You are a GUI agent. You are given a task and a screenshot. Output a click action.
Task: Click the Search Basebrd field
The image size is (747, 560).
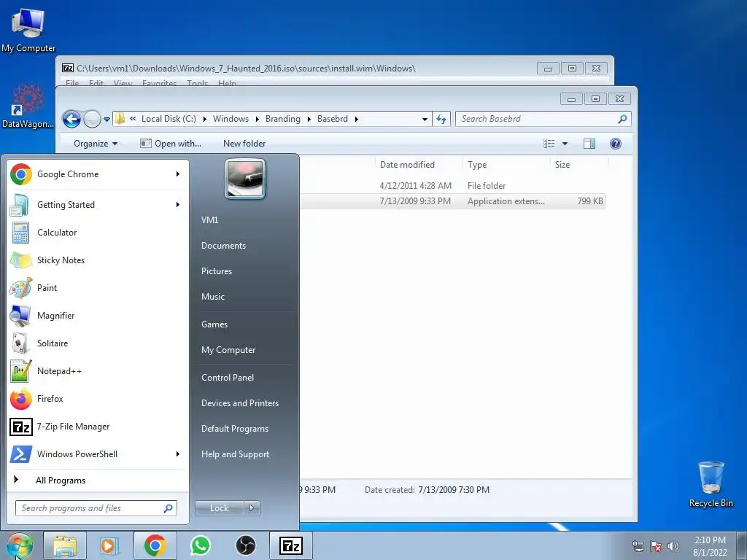(543, 119)
